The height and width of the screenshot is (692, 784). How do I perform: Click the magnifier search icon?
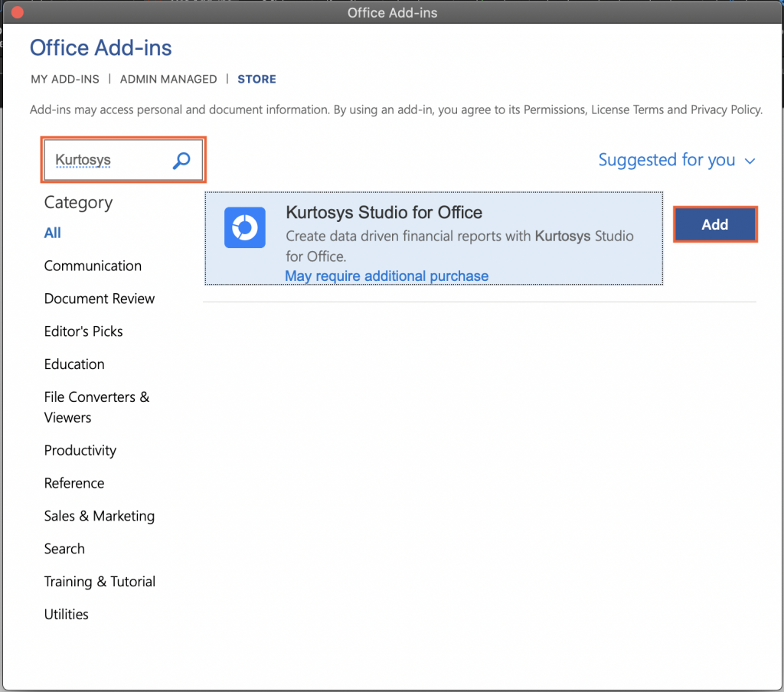pos(181,161)
